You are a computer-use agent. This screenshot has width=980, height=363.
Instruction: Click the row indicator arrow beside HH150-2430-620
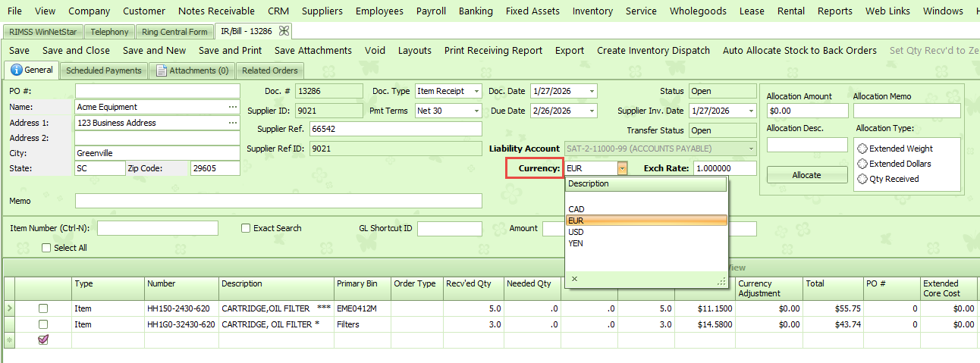coord(9,308)
